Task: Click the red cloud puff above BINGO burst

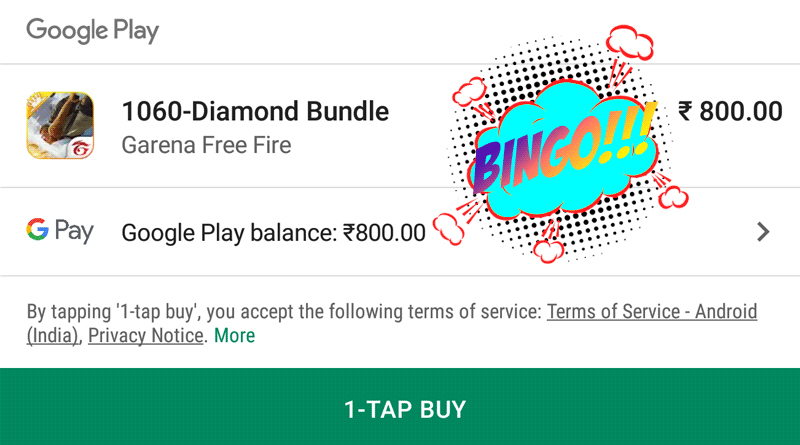Action: point(630,42)
